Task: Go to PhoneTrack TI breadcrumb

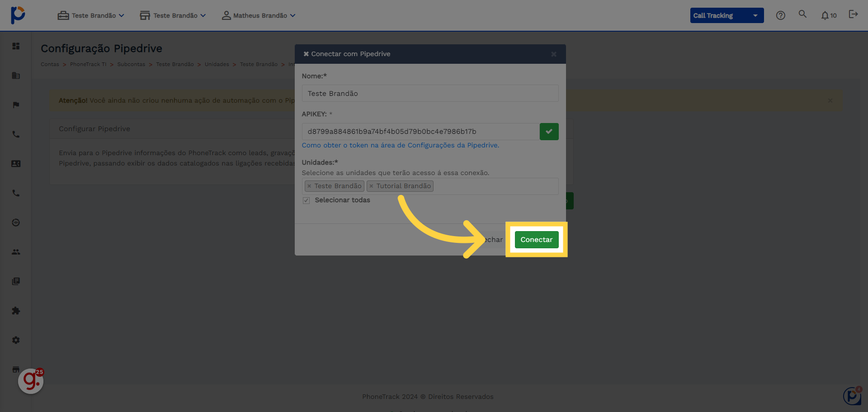Action: (88, 64)
